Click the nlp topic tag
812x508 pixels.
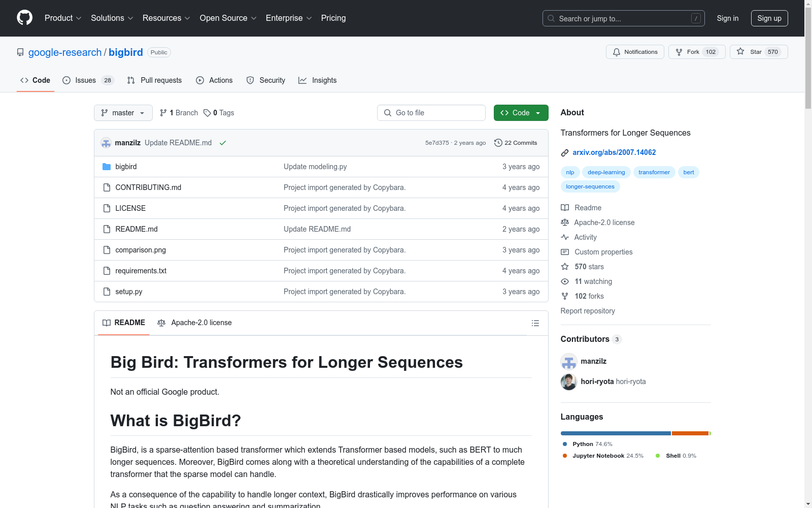point(570,172)
